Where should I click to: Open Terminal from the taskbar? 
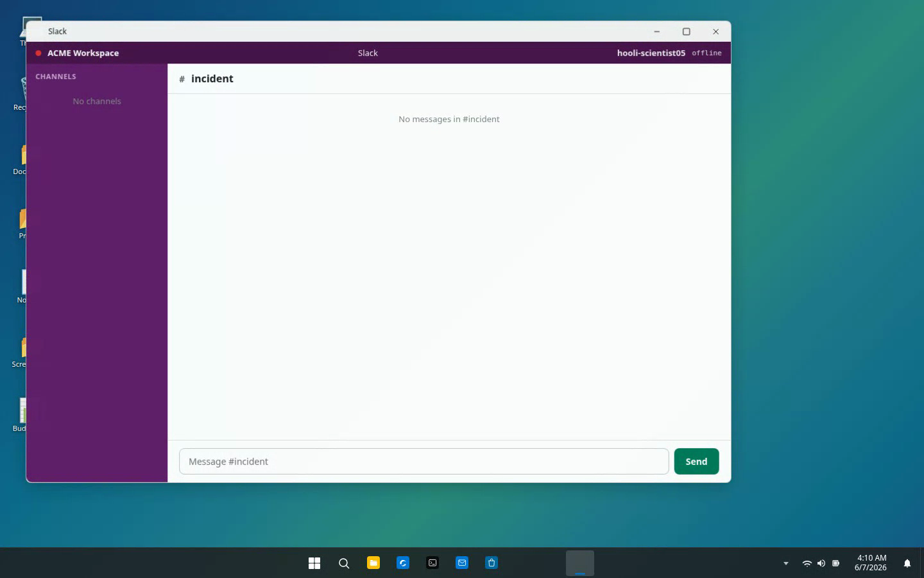tap(432, 563)
